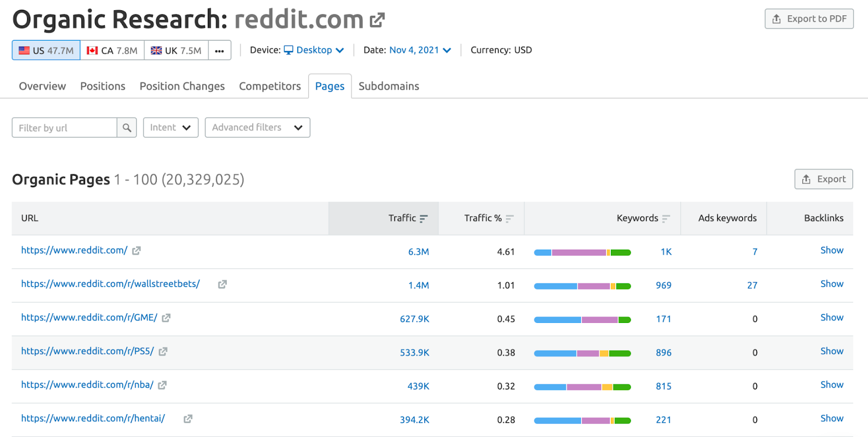Screen dimensions: 868x437
Task: Open external link icon beside r/PS5 URL
Action: [x=163, y=352]
